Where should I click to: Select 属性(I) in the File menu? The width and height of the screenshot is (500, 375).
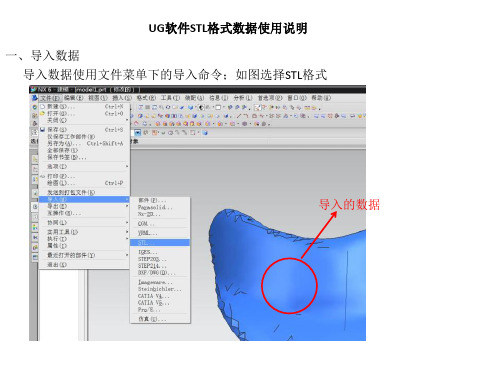tap(84, 246)
